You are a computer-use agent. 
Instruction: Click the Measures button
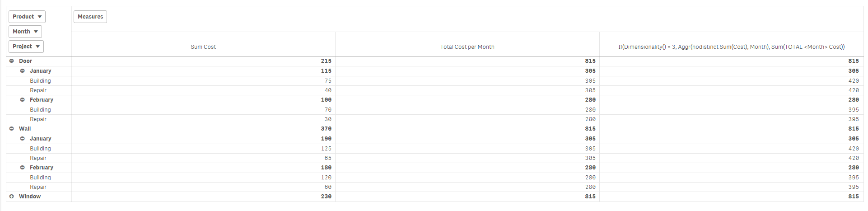click(90, 17)
